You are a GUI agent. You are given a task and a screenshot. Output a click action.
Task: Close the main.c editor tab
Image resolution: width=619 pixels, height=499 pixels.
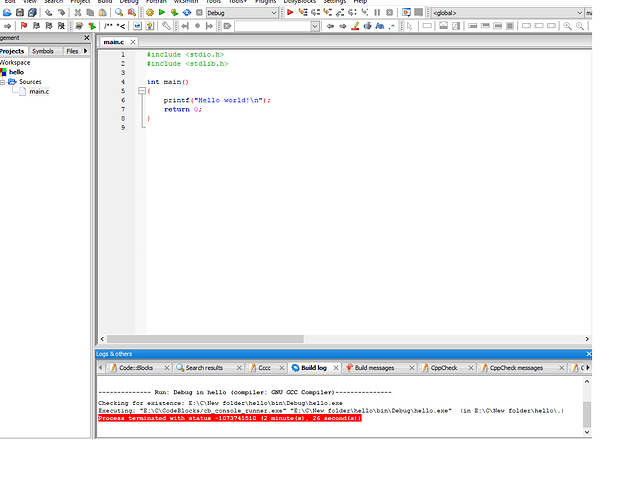(x=133, y=42)
